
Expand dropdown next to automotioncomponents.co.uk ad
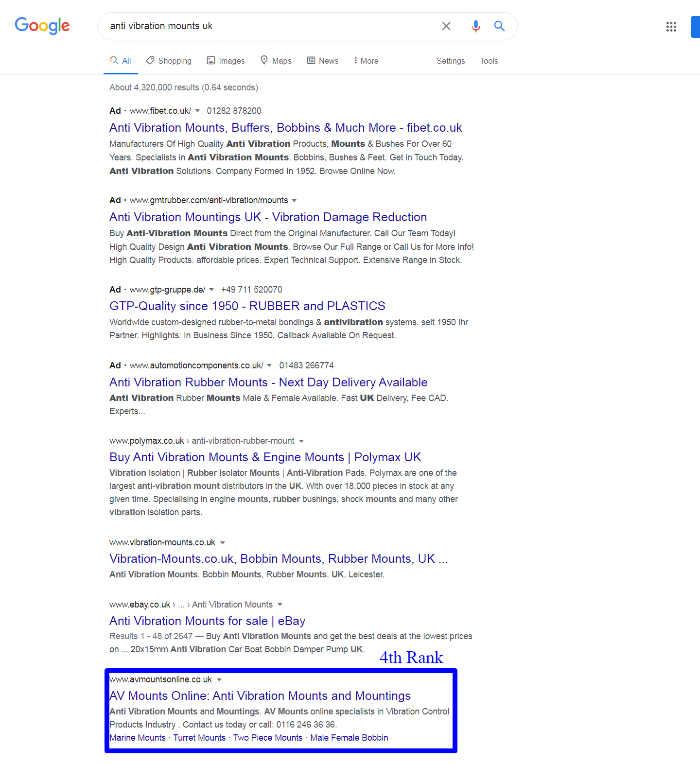(269, 365)
